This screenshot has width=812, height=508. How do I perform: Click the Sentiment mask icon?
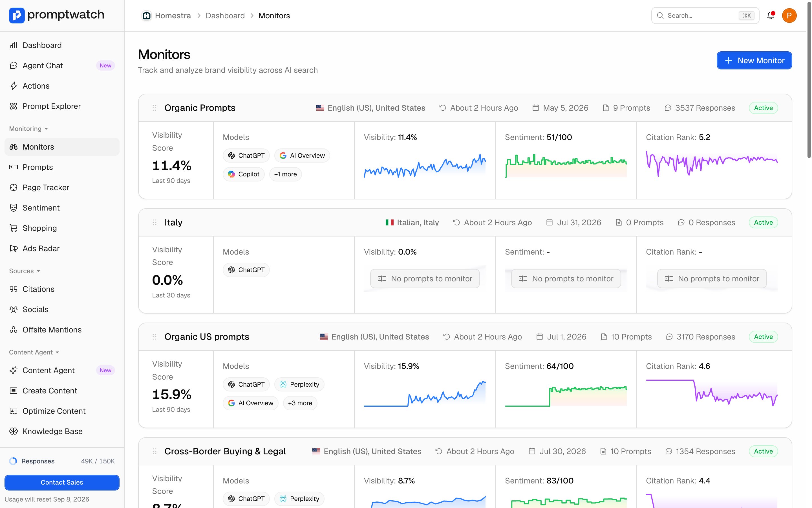pos(14,208)
